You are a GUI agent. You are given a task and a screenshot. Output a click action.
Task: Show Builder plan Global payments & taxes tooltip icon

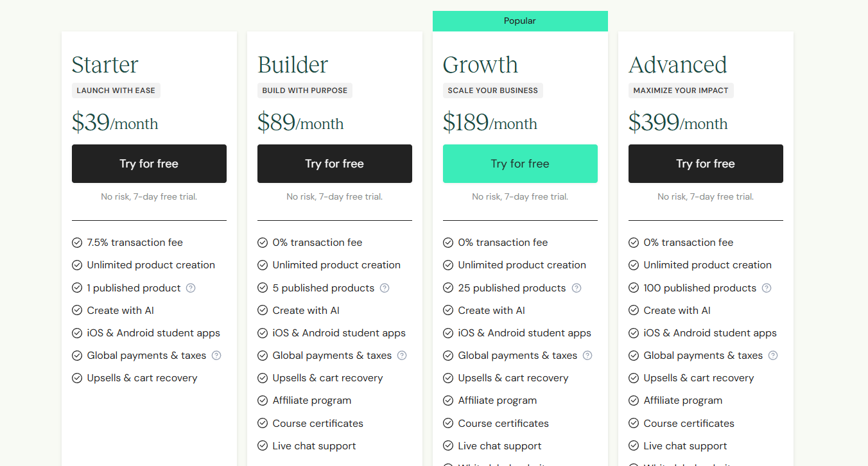(402, 356)
